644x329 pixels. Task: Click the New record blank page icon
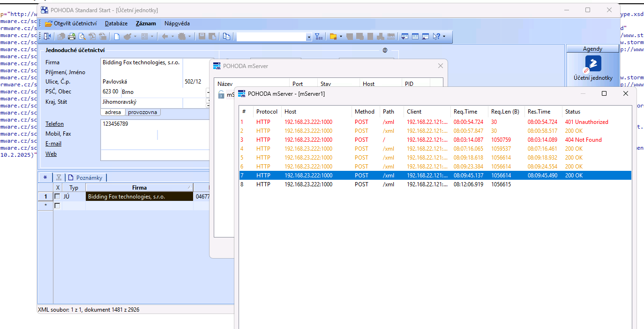coord(117,36)
